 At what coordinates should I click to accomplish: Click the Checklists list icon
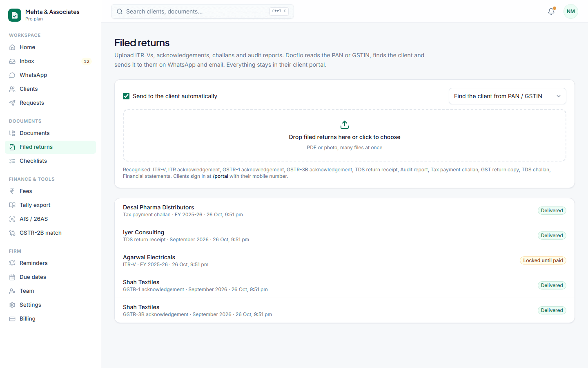12,161
